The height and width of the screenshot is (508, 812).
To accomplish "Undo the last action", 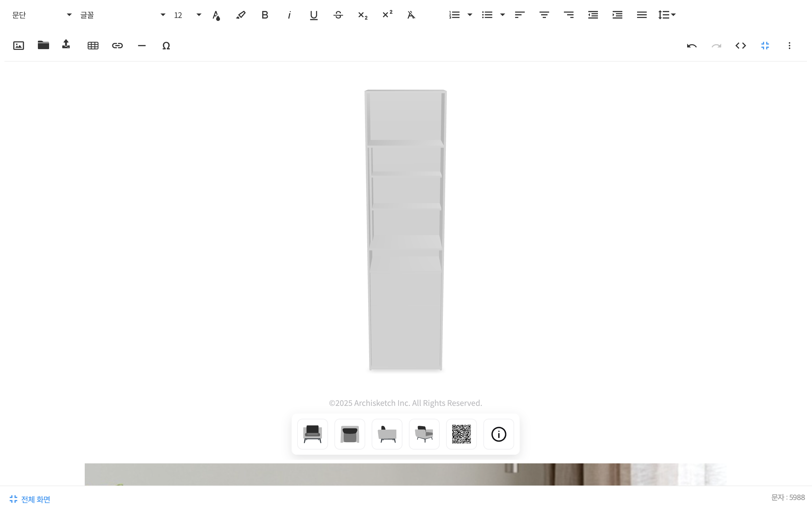I will point(692,46).
